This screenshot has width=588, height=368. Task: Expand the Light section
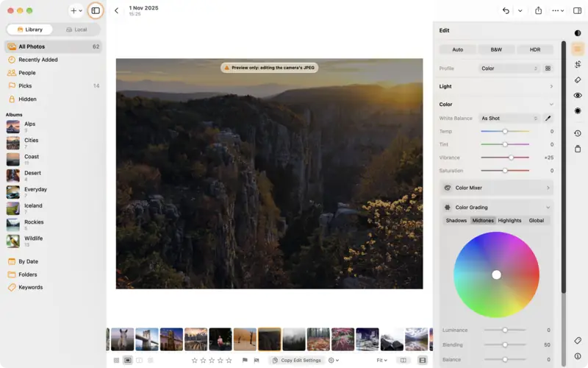496,86
